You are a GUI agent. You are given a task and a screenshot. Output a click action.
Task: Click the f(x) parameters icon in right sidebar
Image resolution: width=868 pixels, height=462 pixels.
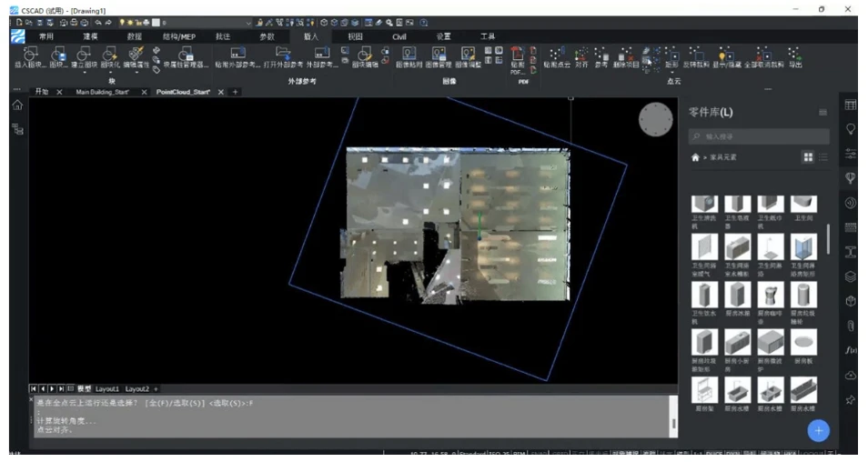851,349
